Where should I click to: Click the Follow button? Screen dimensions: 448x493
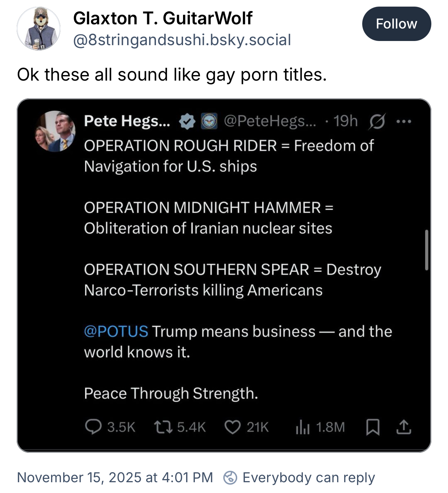coord(396,24)
